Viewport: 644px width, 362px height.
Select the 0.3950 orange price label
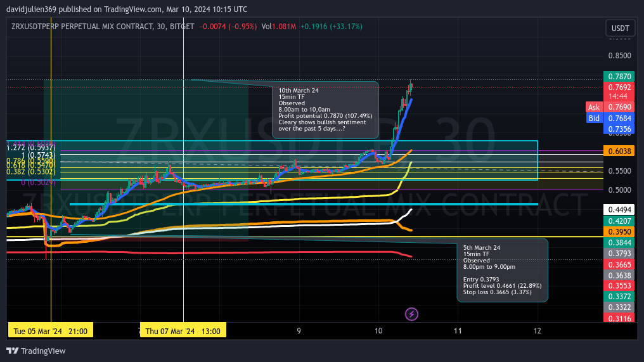tap(619, 232)
